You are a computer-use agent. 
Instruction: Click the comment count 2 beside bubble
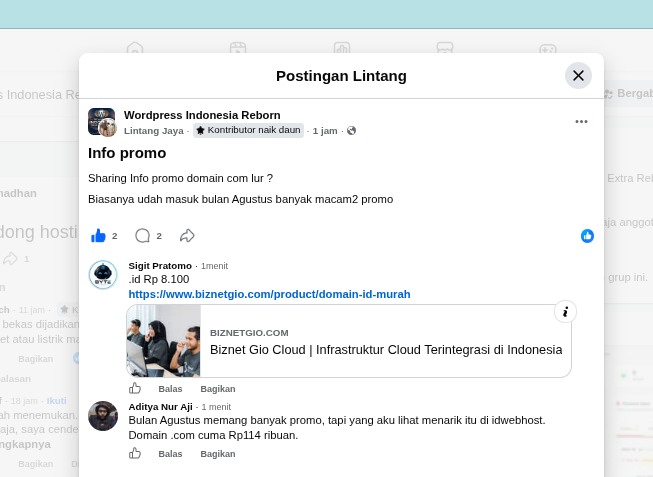coord(159,236)
